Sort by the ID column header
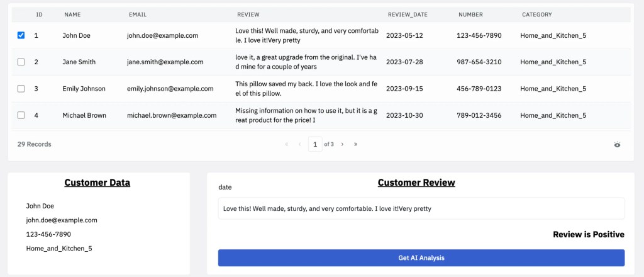 pos(40,14)
